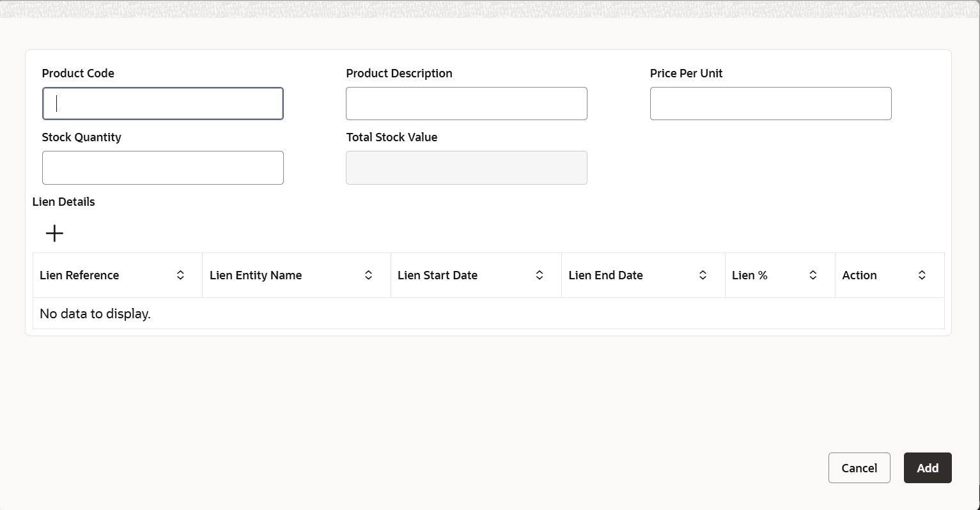This screenshot has height=510, width=980.
Task: Click sort icon beside Lien End Date
Action: (x=703, y=275)
